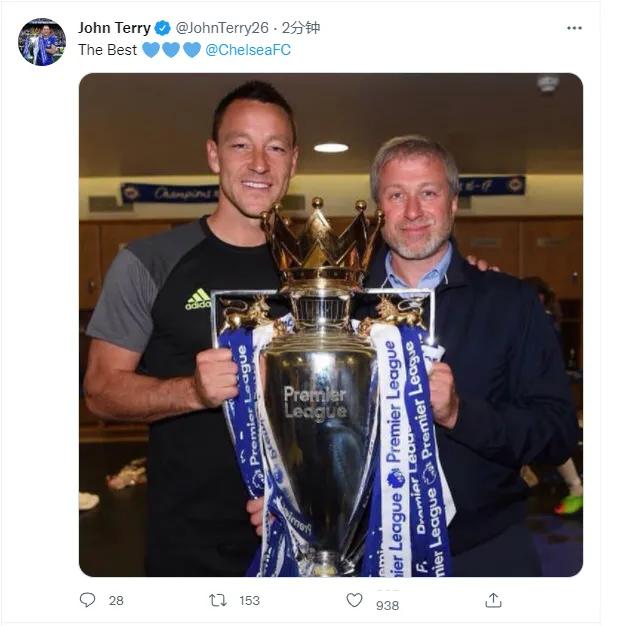Screen dimensions: 622x626
Task: Click the blue verified badge
Action: (162, 28)
